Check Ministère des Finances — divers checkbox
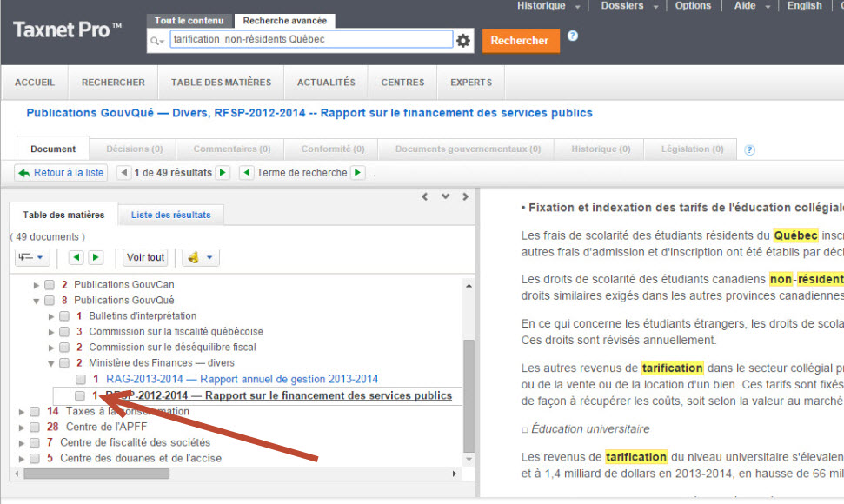The height and width of the screenshot is (504, 844). [x=64, y=363]
